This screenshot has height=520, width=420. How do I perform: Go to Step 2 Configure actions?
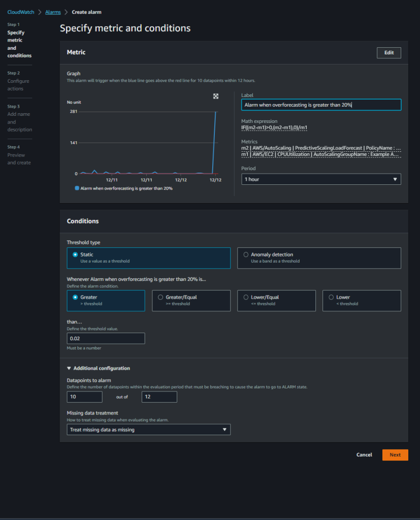17,81
